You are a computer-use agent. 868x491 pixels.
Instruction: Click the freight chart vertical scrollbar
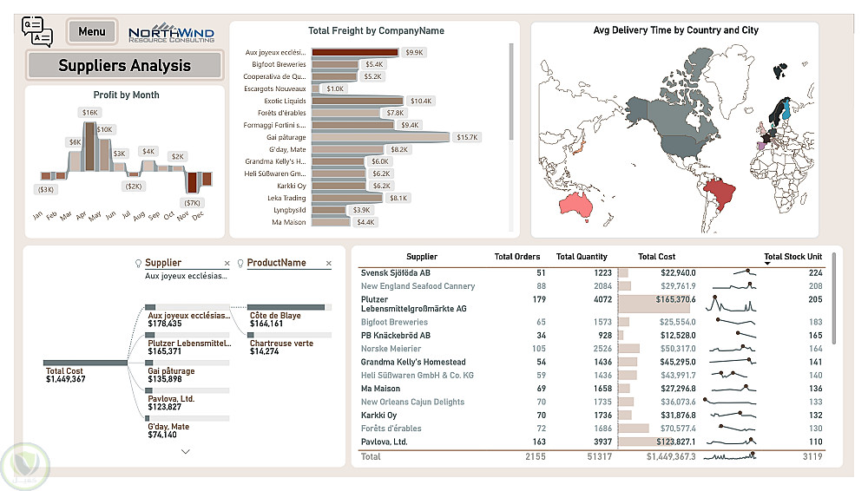511,92
